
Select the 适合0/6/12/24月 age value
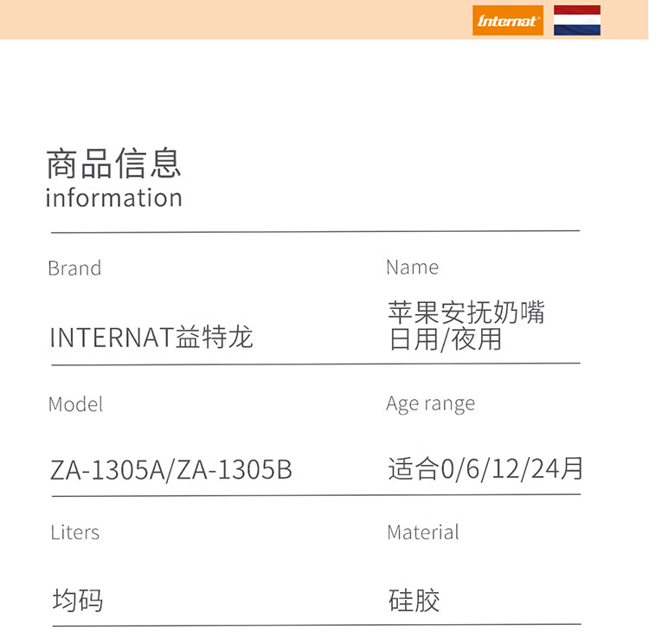click(485, 468)
